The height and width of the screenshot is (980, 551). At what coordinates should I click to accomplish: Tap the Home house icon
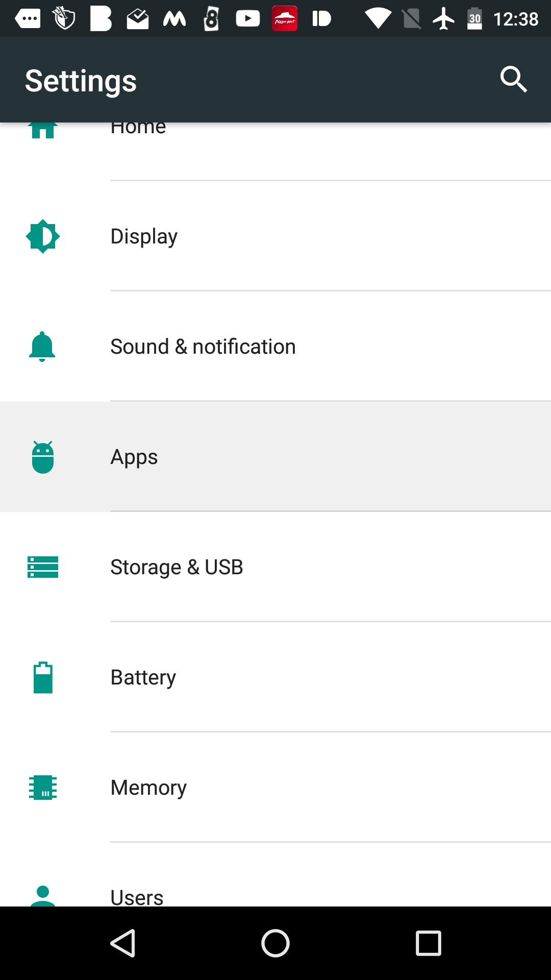[x=43, y=130]
